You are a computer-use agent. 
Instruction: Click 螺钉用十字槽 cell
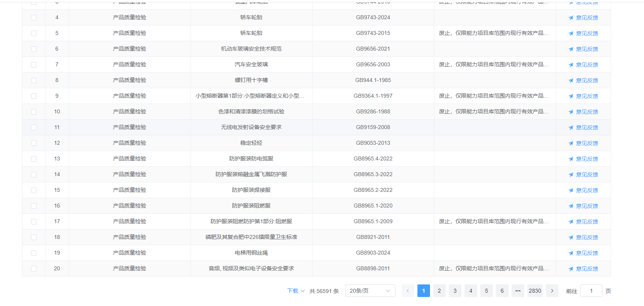click(x=251, y=80)
